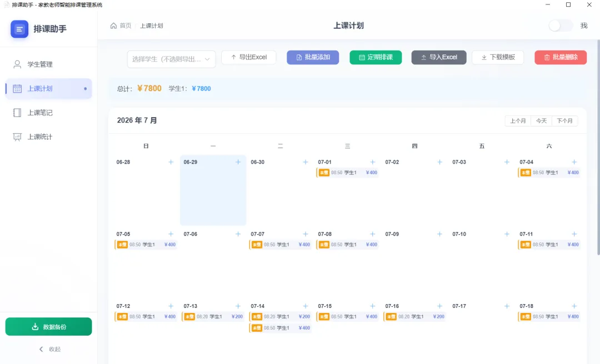Click the 数据备份 button

click(48, 326)
